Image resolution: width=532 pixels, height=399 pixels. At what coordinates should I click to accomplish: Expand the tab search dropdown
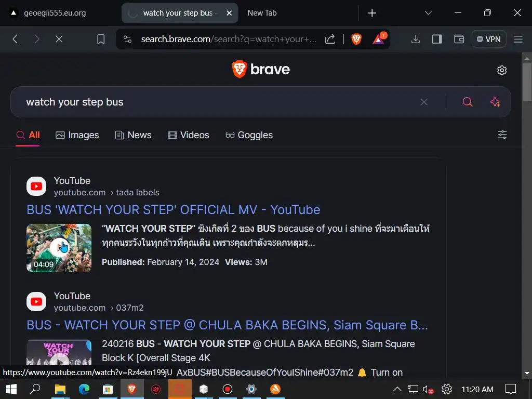point(428,13)
